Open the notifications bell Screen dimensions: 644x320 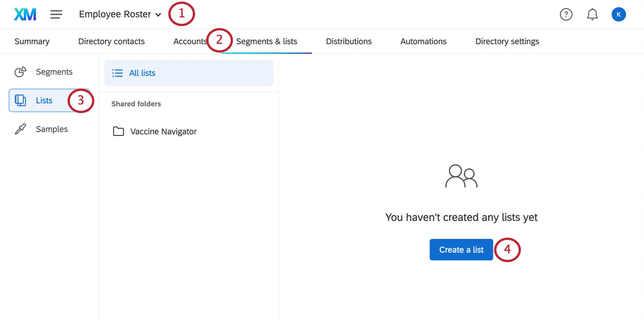[x=592, y=14]
